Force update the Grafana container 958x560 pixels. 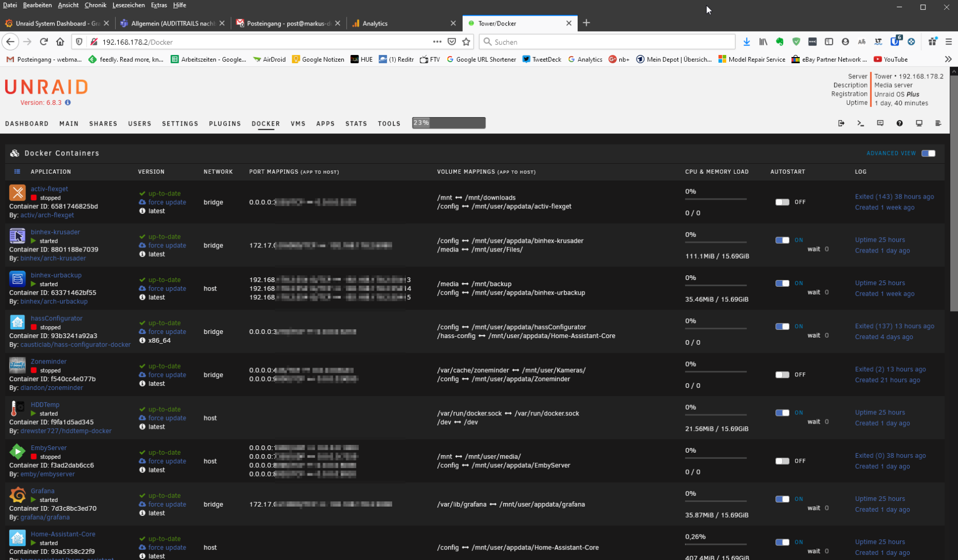[x=167, y=504]
